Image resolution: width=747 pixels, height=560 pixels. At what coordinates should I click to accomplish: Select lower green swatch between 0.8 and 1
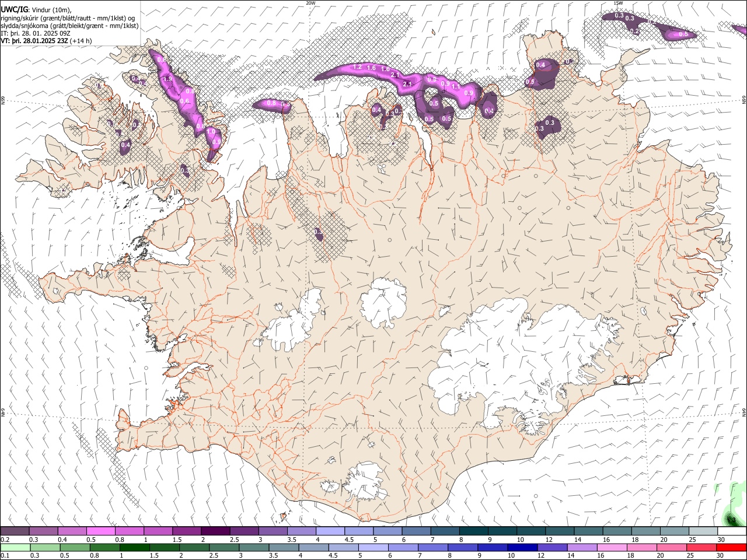[x=104, y=547]
